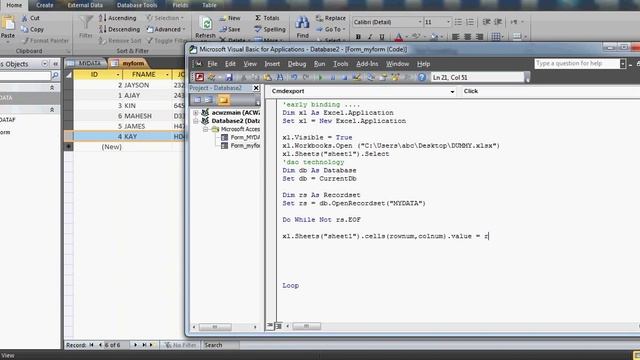This screenshot has width=640, height=360.
Task: Open the ID column header dropdown arrow
Action: 118,75
